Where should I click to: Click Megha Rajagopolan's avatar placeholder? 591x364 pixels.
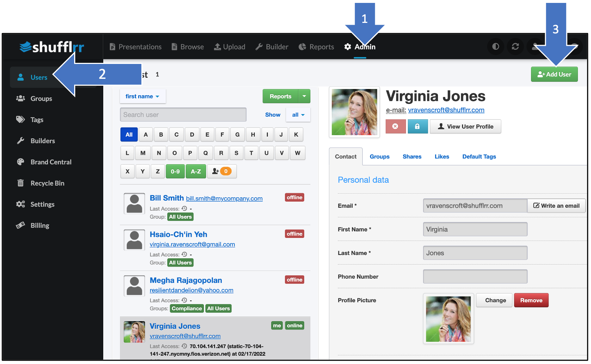coord(134,286)
